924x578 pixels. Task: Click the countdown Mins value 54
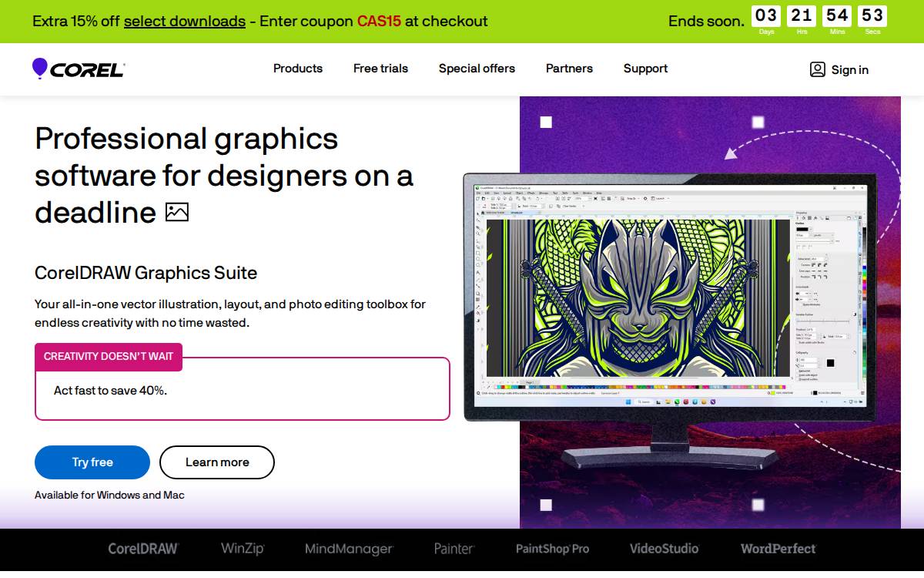point(837,15)
